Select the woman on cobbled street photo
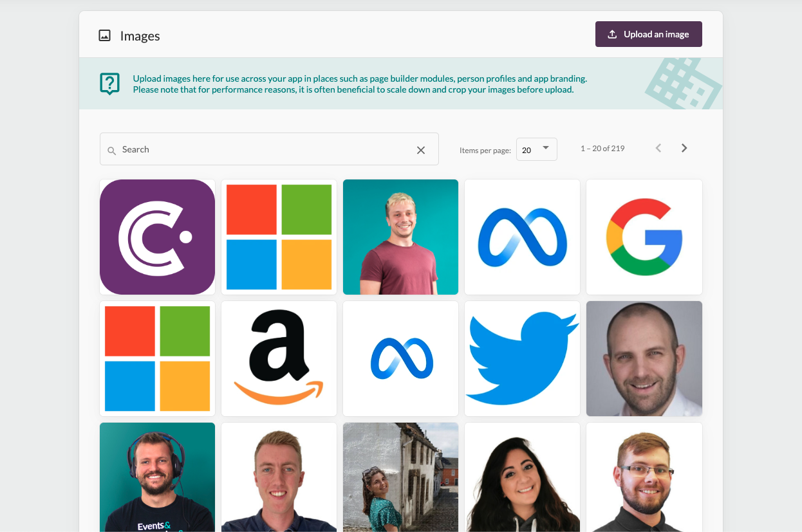Screen dimensions: 802x532 (400, 477)
